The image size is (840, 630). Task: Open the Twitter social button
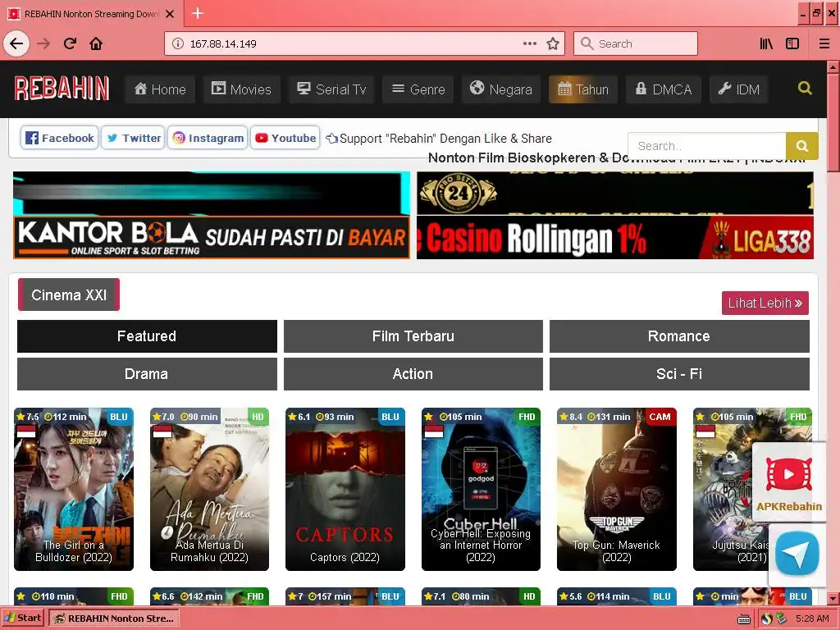tap(133, 138)
